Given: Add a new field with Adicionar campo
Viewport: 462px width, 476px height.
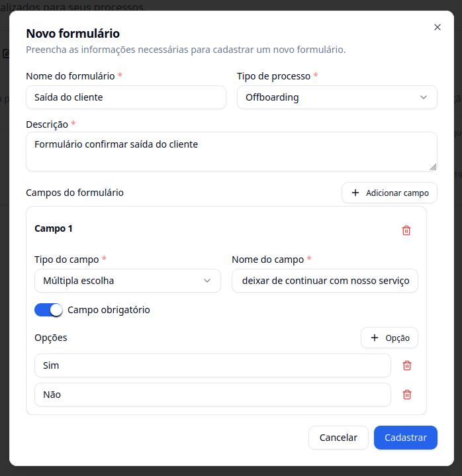Looking at the screenshot, I should point(389,193).
